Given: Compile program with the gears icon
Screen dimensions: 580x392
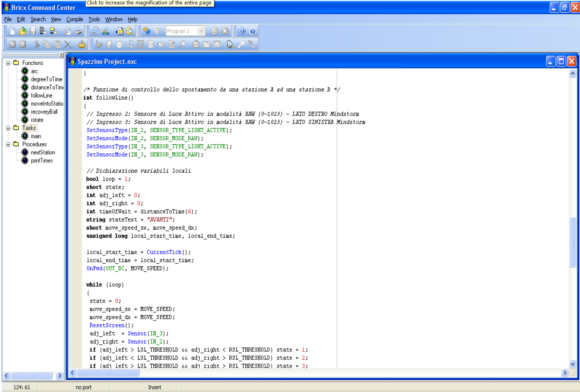Looking at the screenshot, I should point(147,31).
